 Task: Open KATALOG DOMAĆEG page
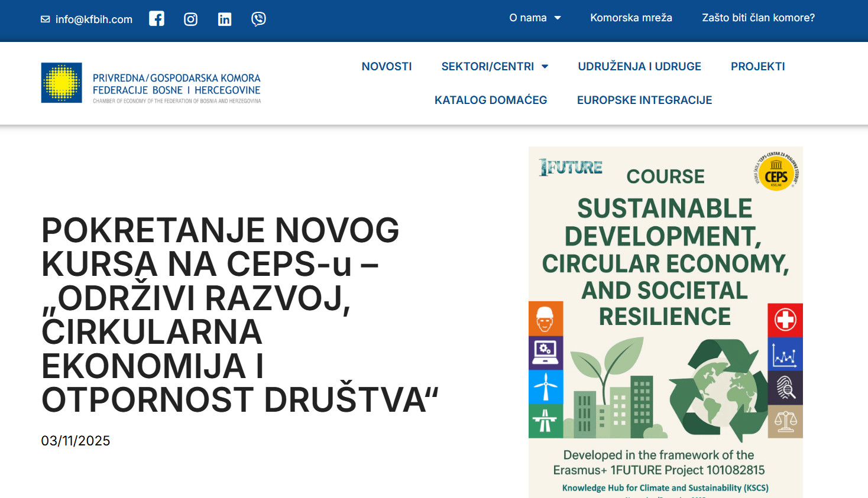[491, 100]
